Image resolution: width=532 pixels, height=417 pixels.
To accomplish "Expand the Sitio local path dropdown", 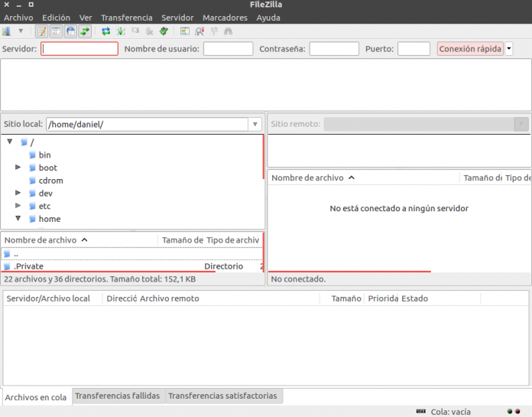I will coord(255,124).
